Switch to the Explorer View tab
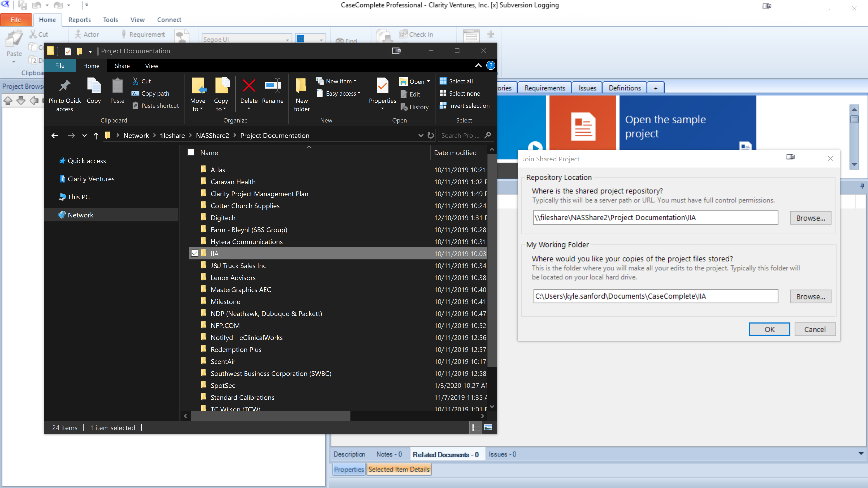Screen dimensions: 868x488 (152, 66)
